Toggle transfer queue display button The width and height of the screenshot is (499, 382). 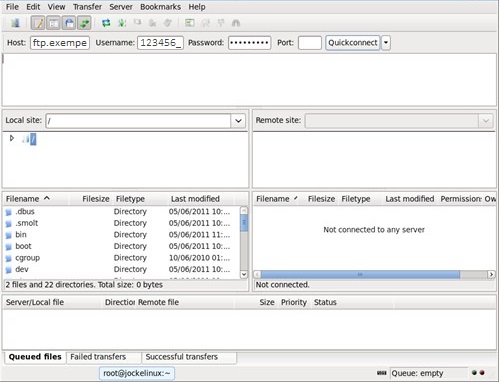click(84, 23)
